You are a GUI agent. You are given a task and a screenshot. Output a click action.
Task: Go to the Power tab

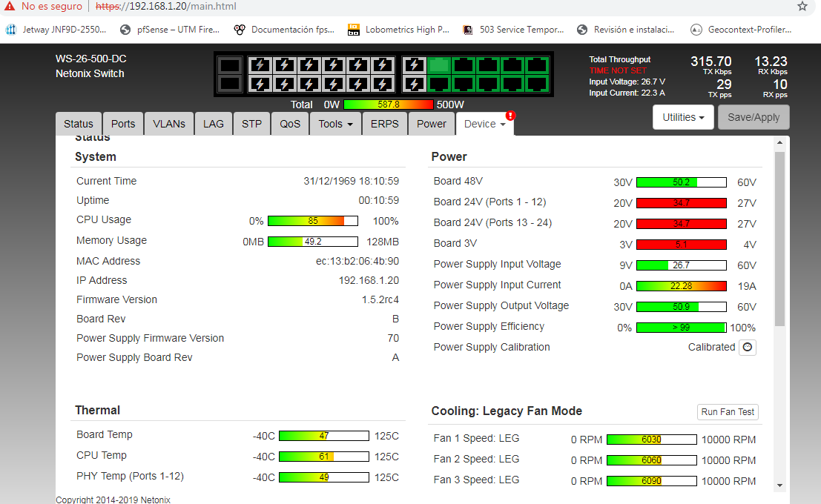tap(432, 124)
